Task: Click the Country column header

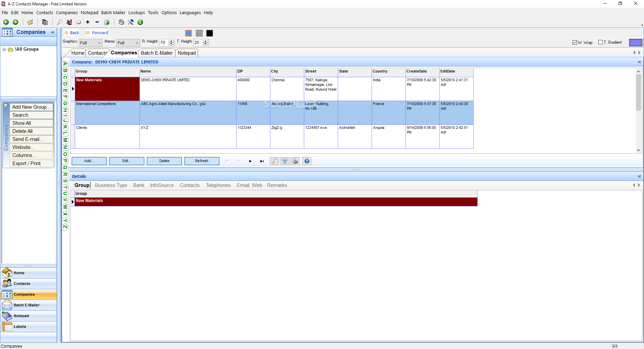Action: pos(388,71)
